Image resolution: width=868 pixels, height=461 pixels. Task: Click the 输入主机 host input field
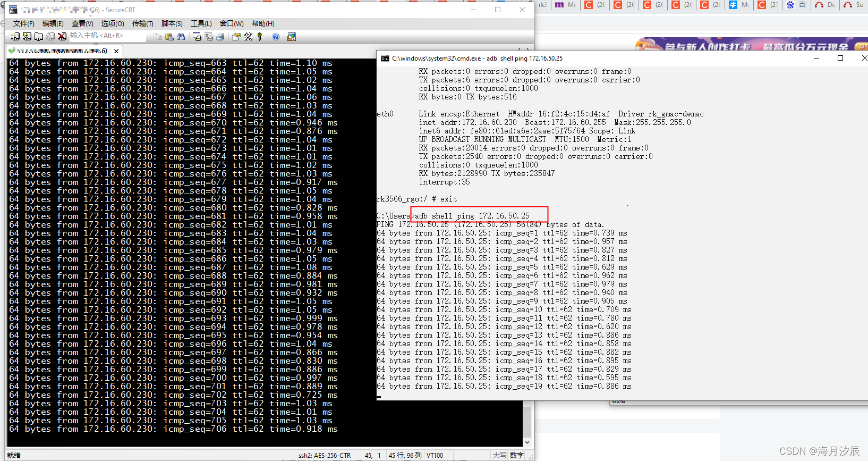[x=107, y=36]
